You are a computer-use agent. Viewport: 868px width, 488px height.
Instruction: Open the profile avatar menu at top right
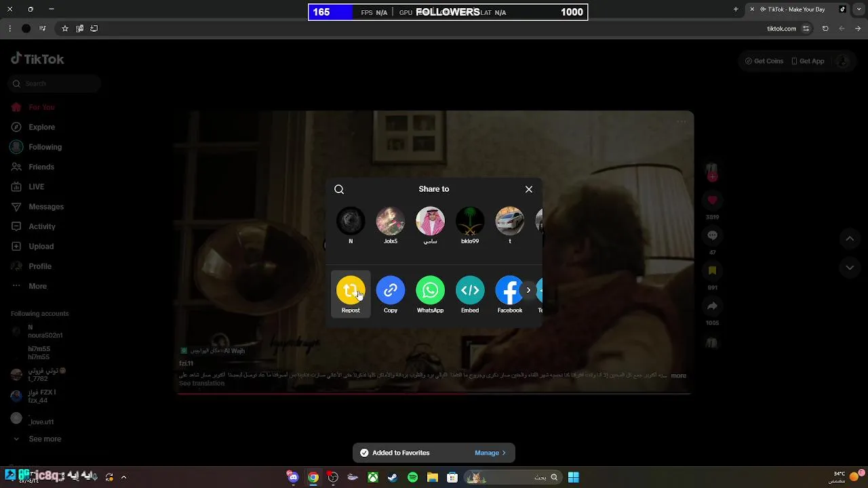coord(843,61)
